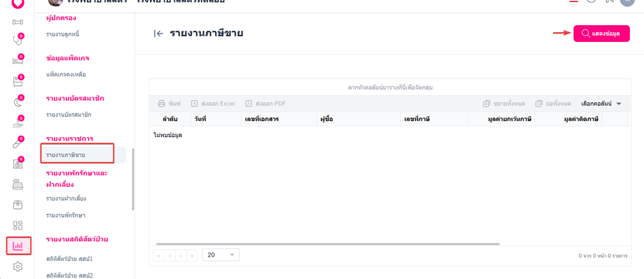Click the ไม่พบข้อมูล empty table message
Screen dimensions: 644x279
coord(167,135)
